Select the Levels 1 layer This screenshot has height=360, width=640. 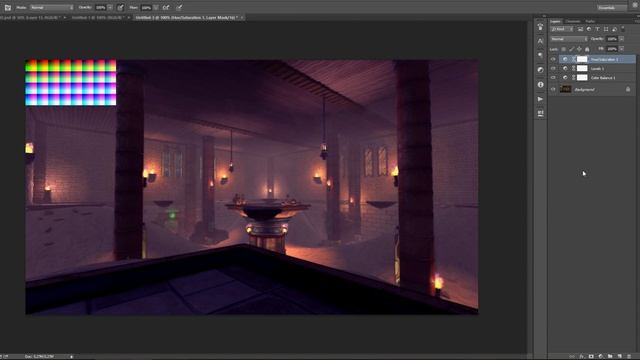coord(597,69)
